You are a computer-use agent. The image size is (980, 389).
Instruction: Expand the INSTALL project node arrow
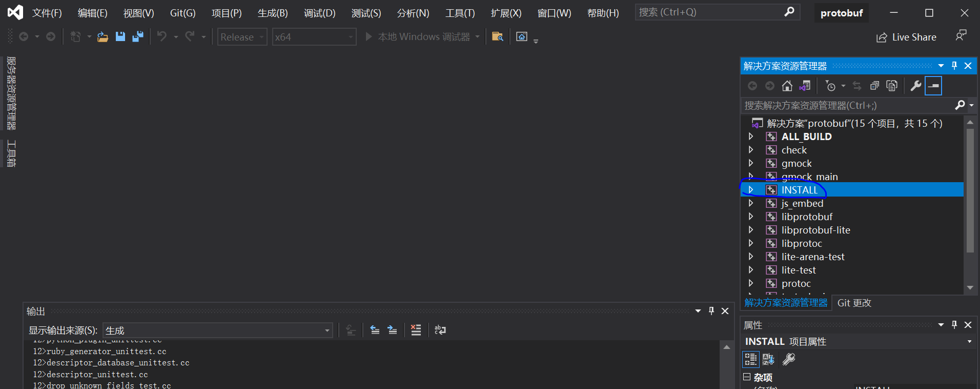751,190
